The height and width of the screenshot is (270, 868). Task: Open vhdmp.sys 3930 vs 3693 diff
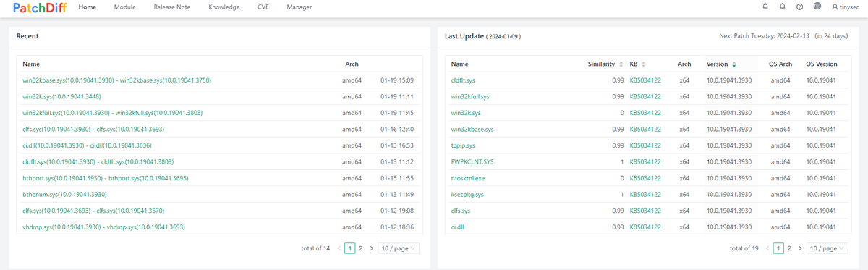point(104,227)
